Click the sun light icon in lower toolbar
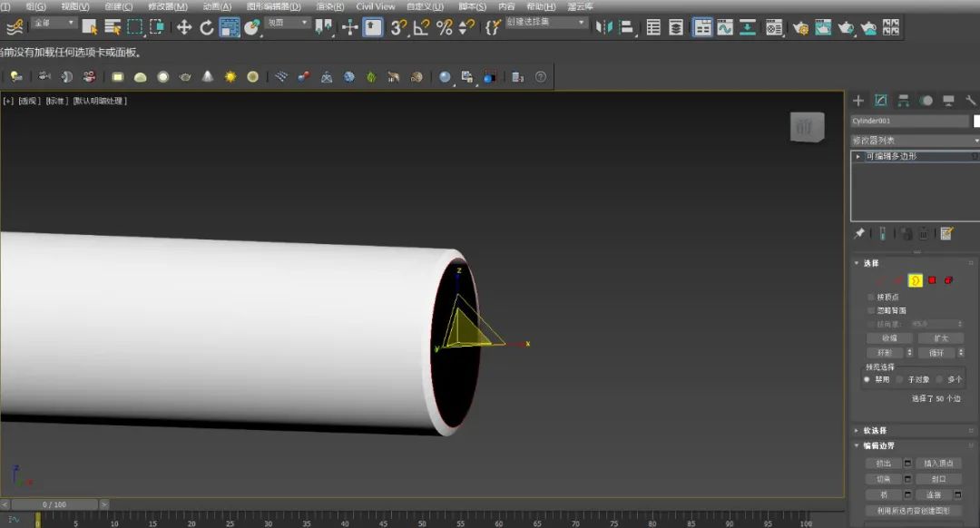 (x=230, y=77)
